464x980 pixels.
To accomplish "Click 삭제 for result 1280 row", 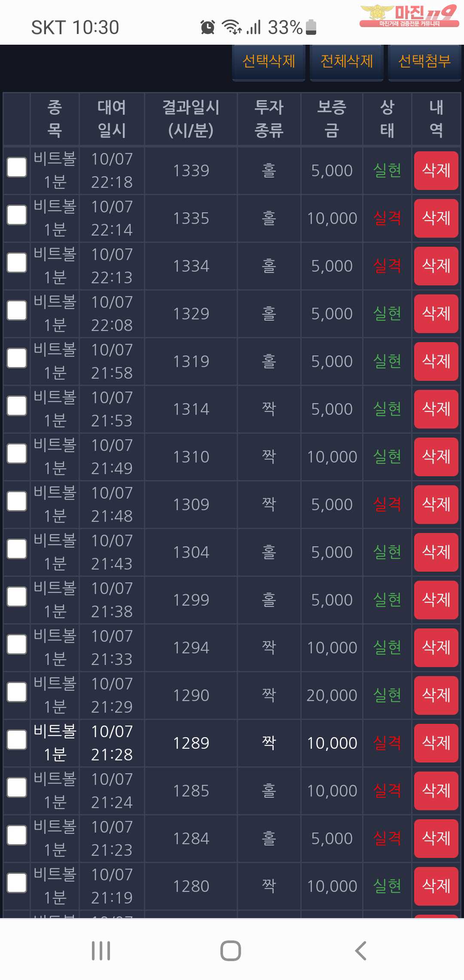I will (x=436, y=886).
